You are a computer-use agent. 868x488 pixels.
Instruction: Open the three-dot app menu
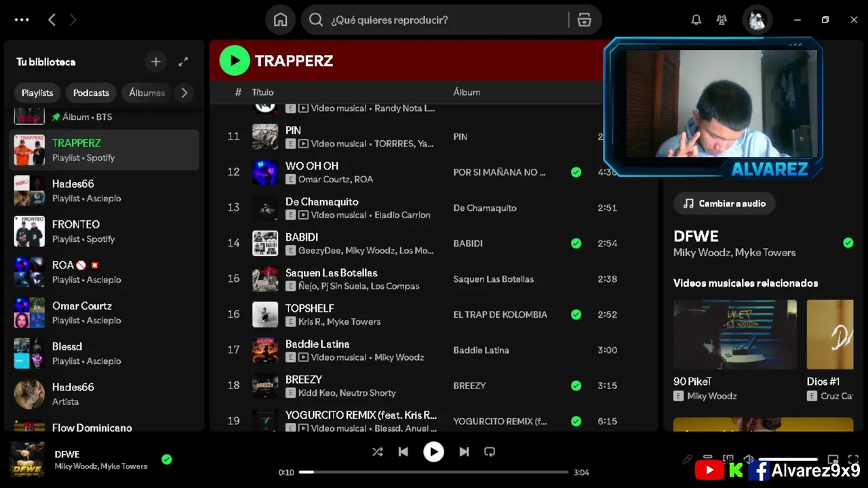click(22, 20)
